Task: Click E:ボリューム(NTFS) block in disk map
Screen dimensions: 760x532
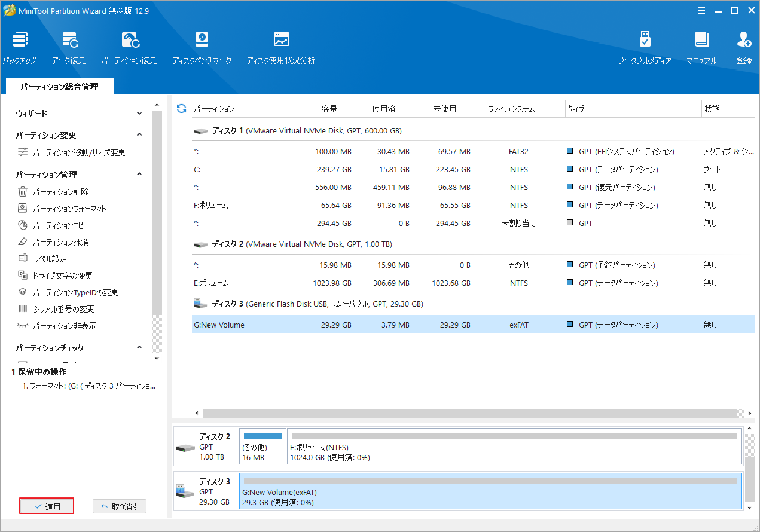Action: point(514,446)
